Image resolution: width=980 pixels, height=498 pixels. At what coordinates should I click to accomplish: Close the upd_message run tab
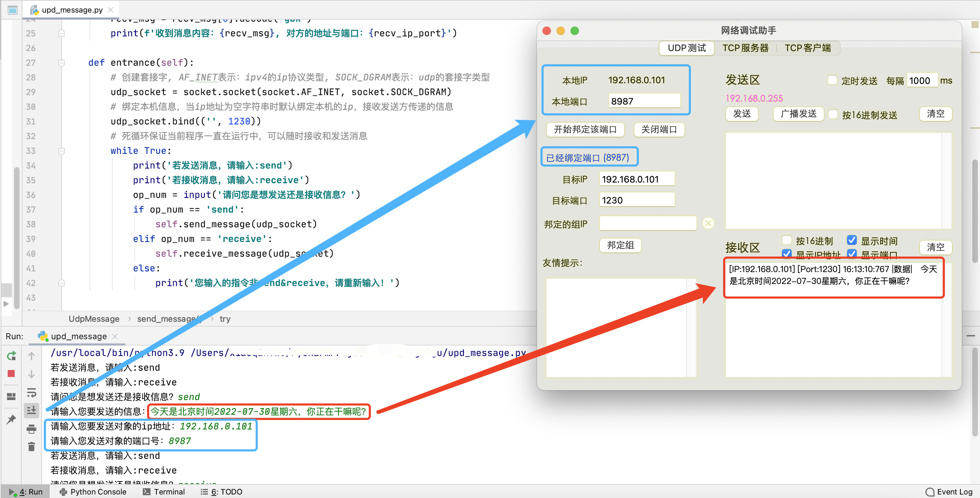(x=115, y=336)
